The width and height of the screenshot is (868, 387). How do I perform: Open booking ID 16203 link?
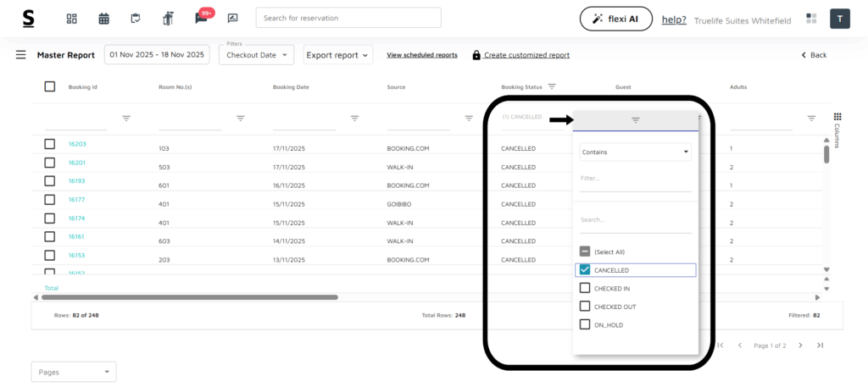click(77, 144)
